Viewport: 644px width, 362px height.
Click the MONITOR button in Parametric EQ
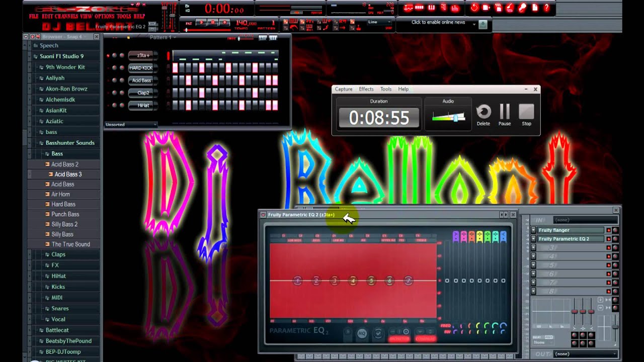[399, 339]
